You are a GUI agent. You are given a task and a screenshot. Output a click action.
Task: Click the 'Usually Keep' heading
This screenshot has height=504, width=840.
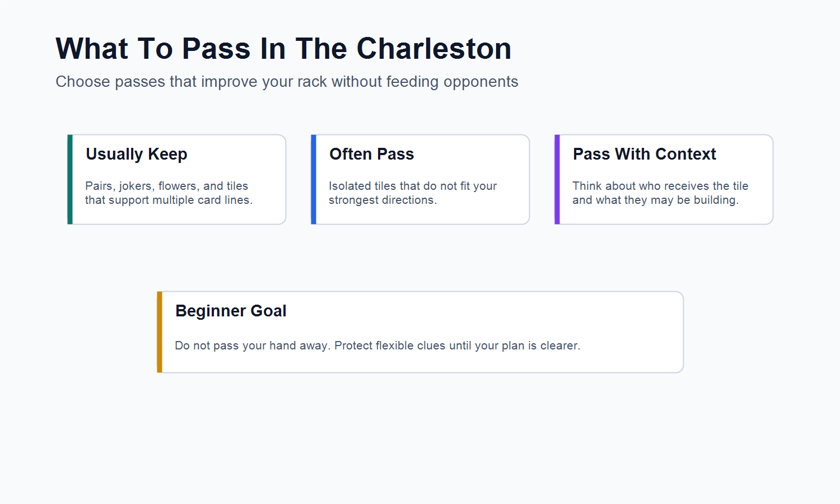tap(137, 154)
